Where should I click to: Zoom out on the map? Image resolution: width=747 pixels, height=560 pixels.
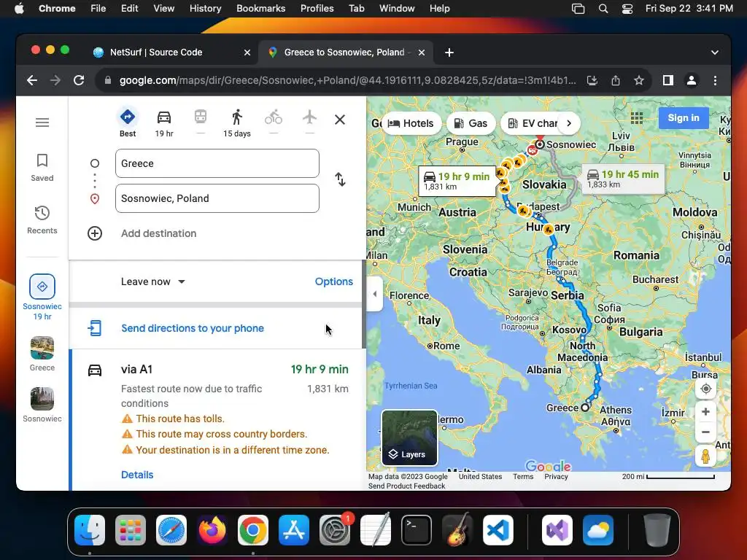click(x=705, y=432)
